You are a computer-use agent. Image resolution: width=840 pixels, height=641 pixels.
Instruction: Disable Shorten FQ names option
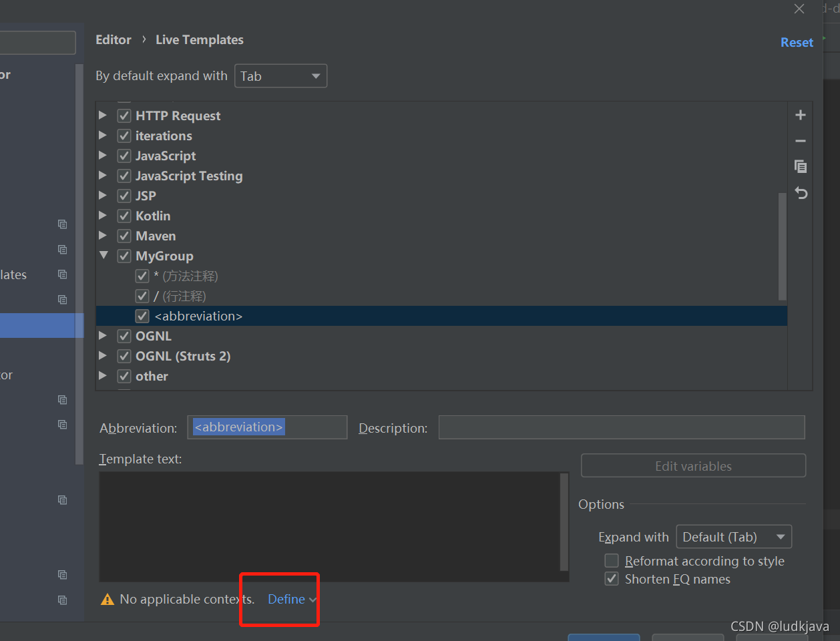(x=612, y=579)
